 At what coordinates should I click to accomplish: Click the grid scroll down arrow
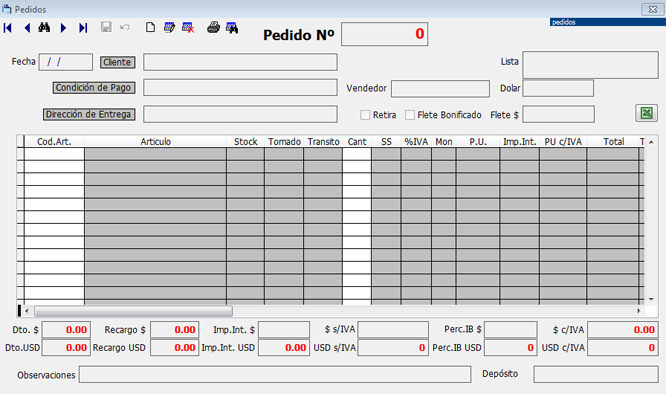point(651,299)
